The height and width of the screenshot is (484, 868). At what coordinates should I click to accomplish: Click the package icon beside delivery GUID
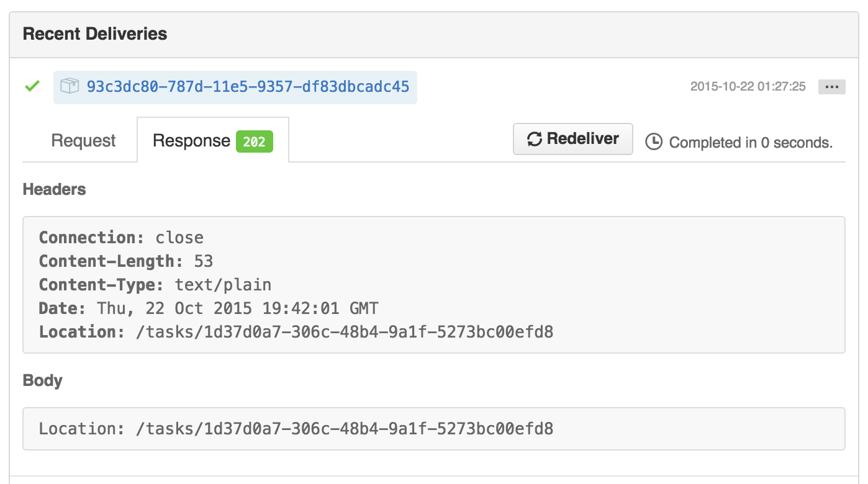coord(70,86)
